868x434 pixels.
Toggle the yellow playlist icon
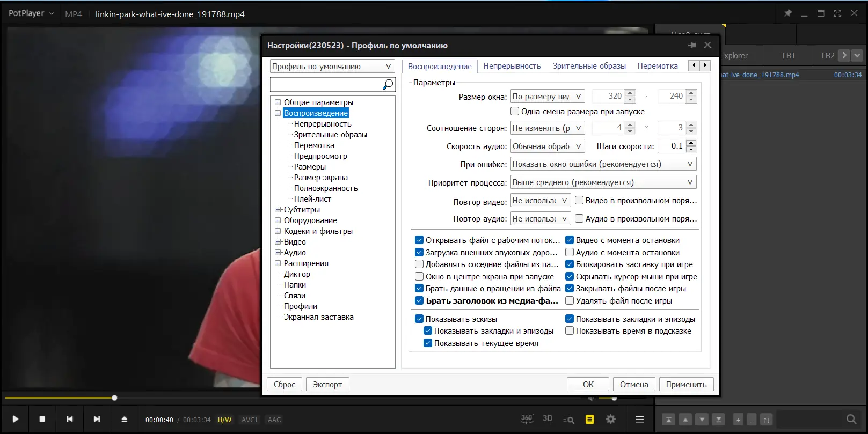click(590, 419)
